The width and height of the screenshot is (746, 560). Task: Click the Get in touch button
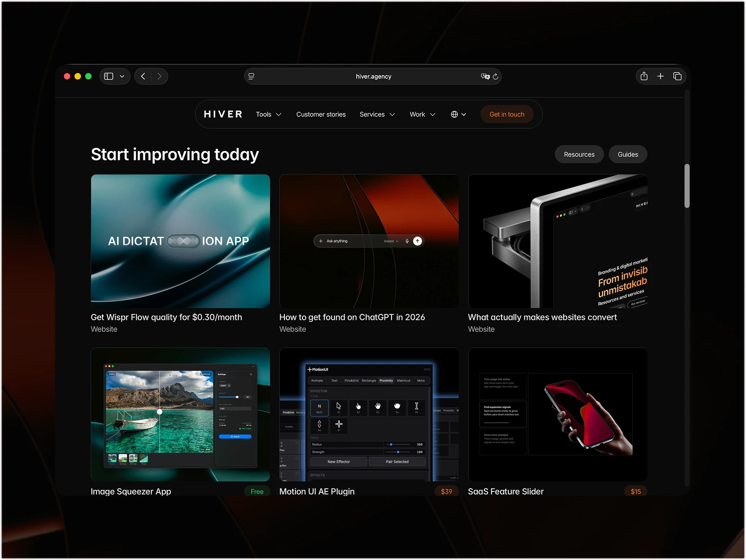click(507, 115)
